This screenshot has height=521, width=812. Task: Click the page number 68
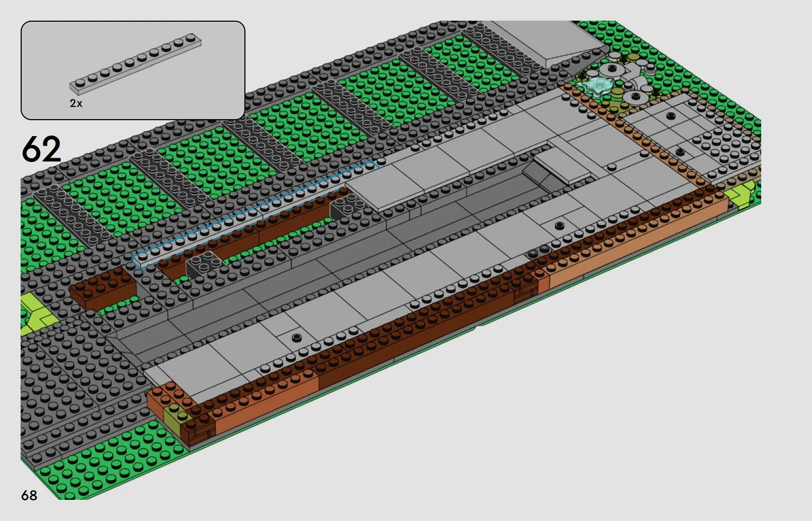(29, 496)
